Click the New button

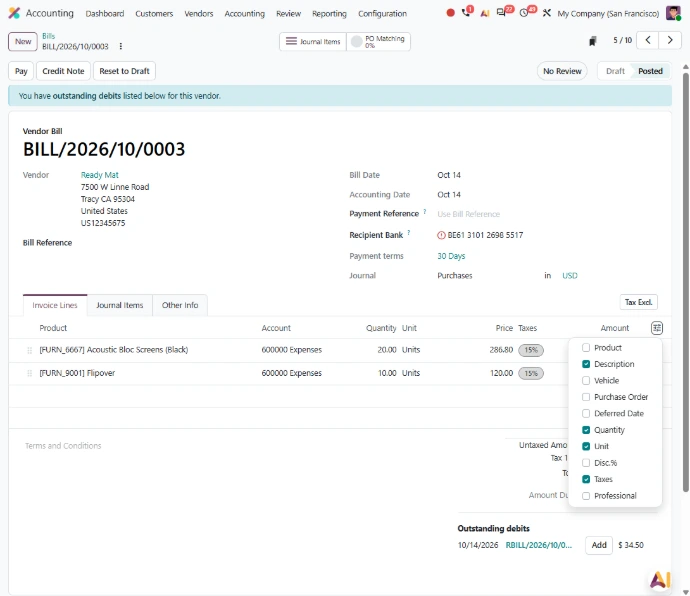pyautogui.click(x=23, y=41)
